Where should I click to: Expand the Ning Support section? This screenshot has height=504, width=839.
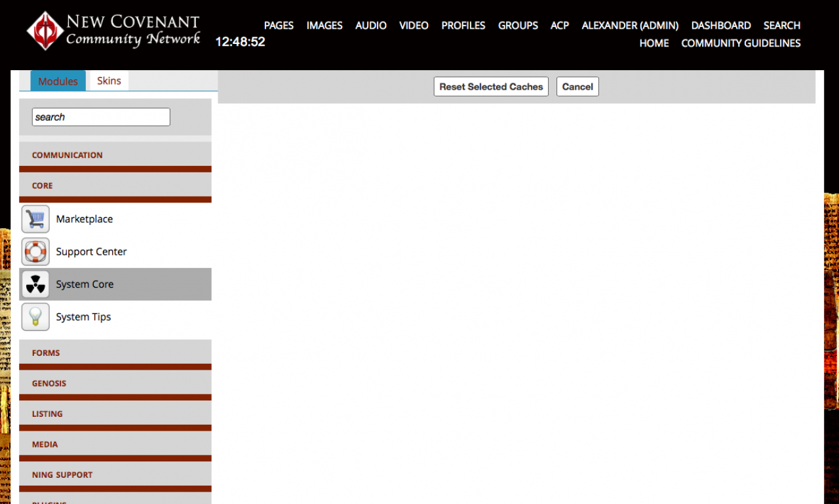pos(115,475)
